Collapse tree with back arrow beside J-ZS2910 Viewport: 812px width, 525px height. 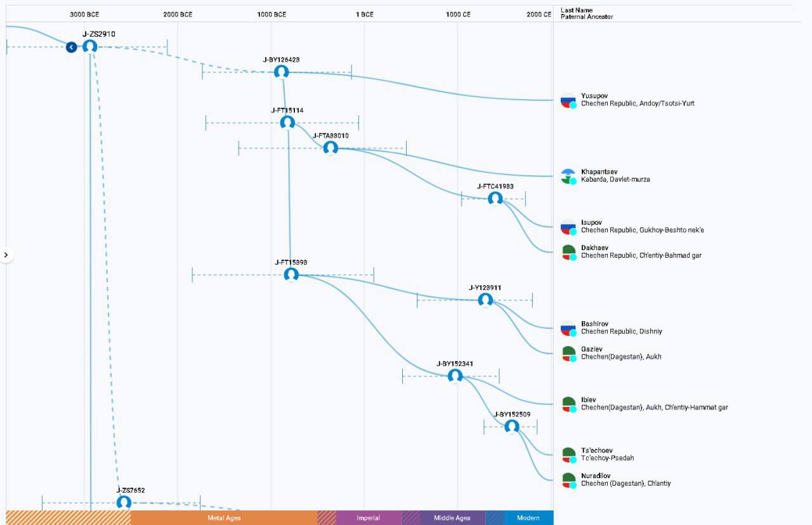[x=72, y=47]
